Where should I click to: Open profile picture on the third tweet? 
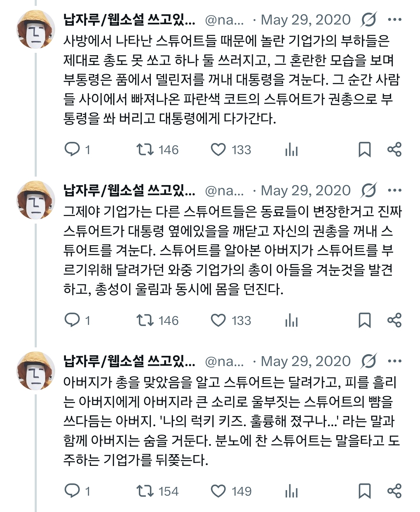point(36,371)
